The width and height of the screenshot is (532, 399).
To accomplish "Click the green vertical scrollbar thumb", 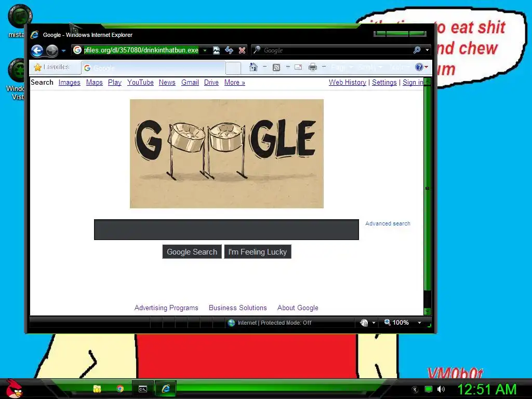I will pyautogui.click(x=428, y=188).
